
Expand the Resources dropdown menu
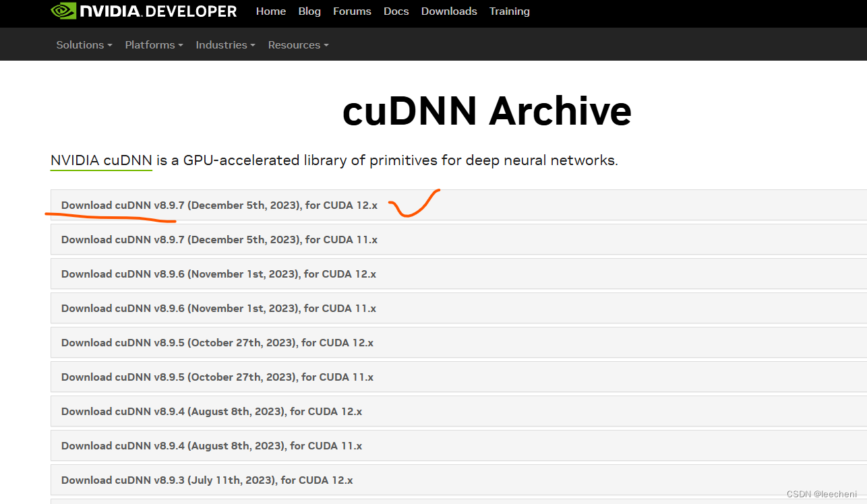tap(299, 45)
